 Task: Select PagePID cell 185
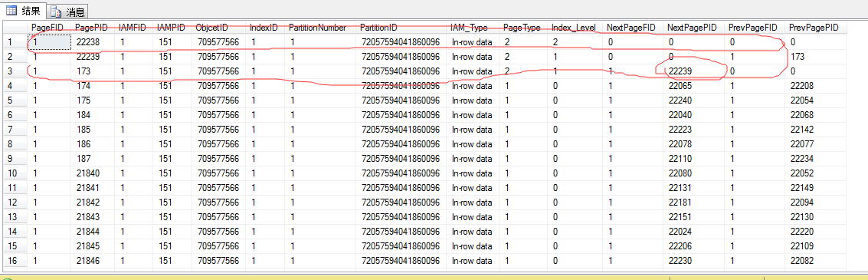click(x=93, y=129)
